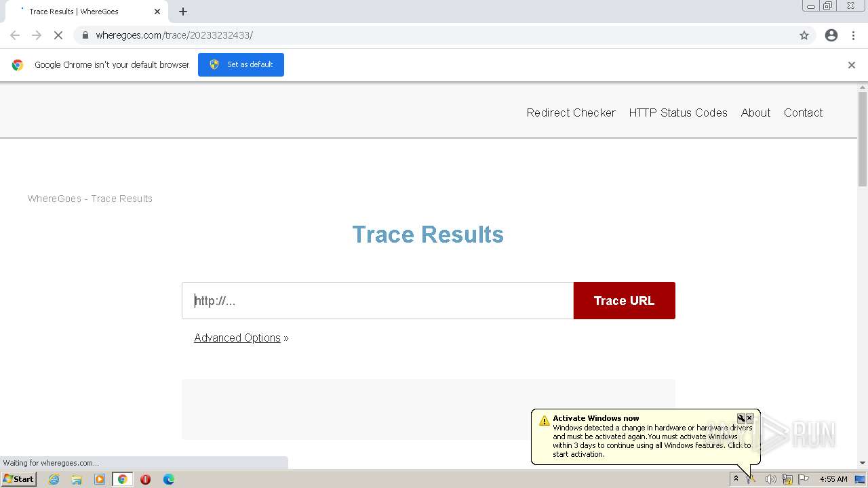Open the Windows Start menu

(x=19, y=479)
